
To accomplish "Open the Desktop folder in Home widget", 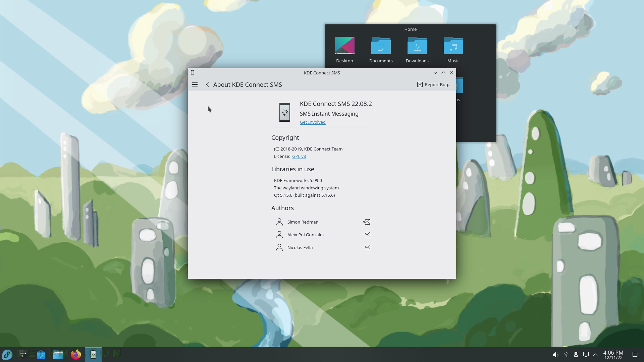I will [344, 50].
